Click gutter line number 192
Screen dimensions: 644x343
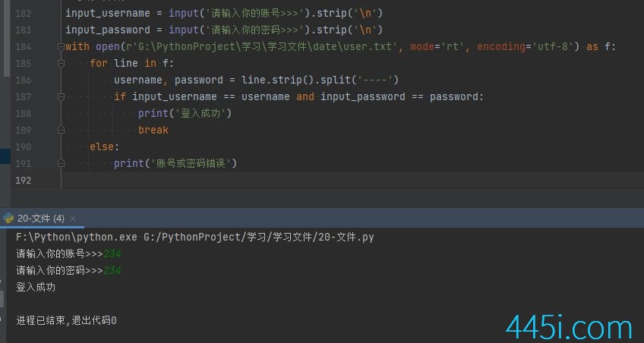point(23,180)
